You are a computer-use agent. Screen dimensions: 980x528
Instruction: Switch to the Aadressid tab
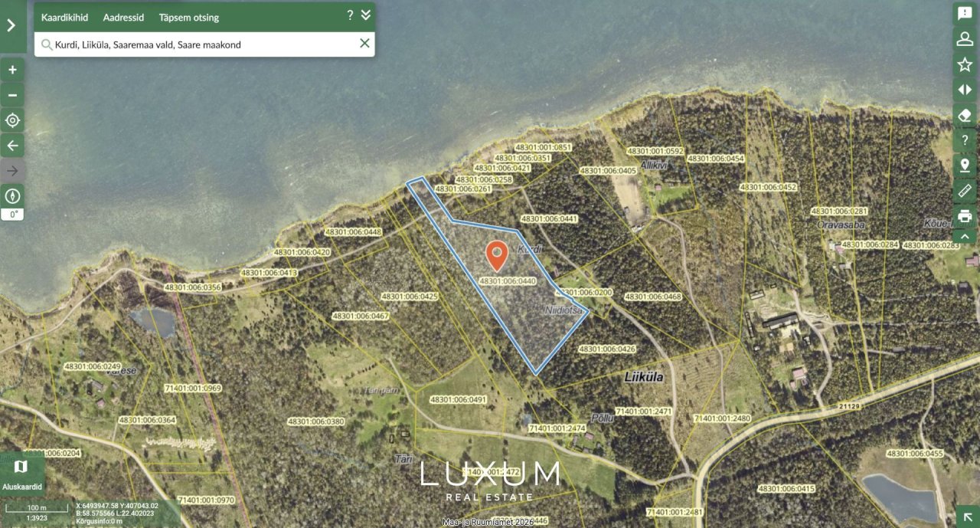click(123, 17)
